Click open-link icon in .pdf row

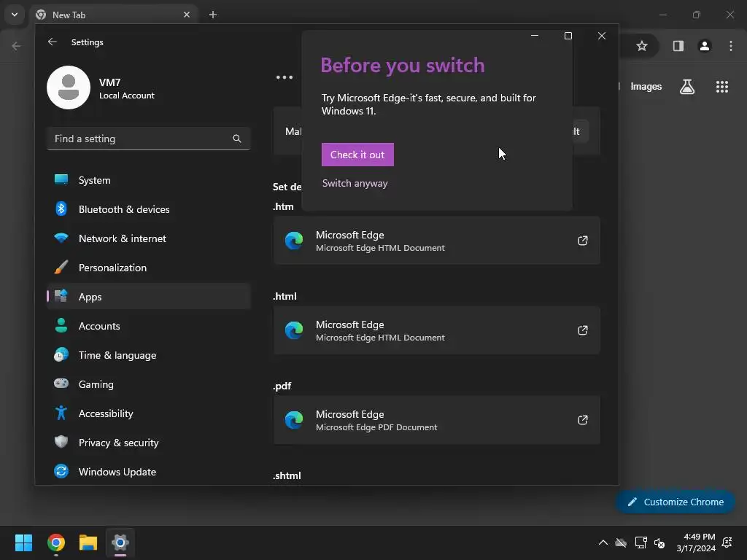click(583, 420)
